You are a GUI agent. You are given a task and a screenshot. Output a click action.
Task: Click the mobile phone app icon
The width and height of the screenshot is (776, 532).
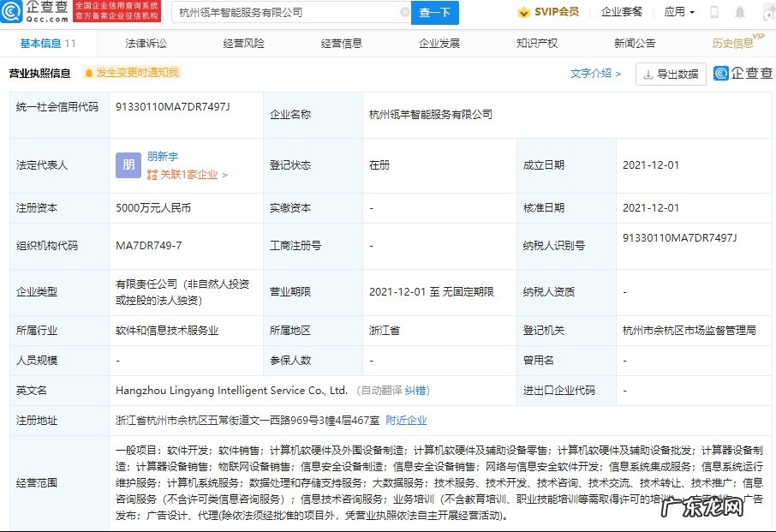pos(713,11)
